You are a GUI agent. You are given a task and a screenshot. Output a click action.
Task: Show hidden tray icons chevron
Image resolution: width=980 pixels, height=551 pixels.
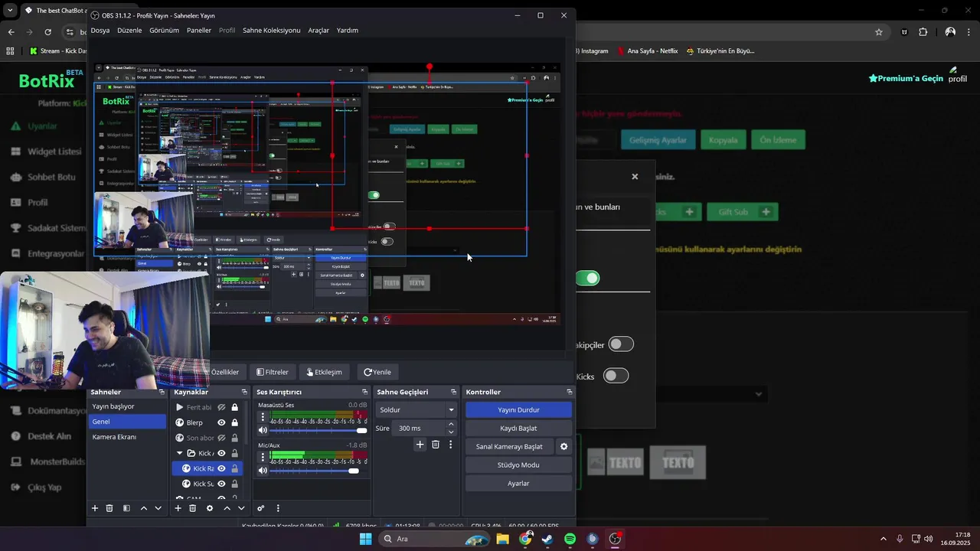click(x=883, y=539)
